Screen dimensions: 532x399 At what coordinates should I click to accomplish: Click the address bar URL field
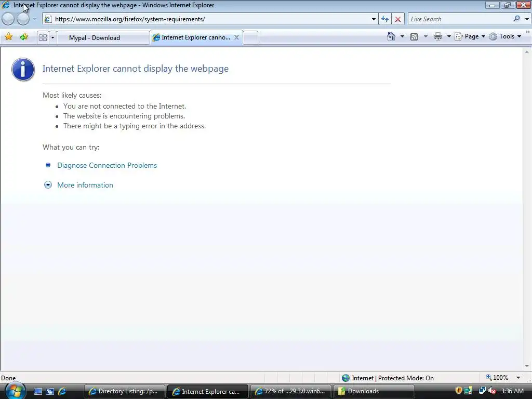tap(210, 19)
